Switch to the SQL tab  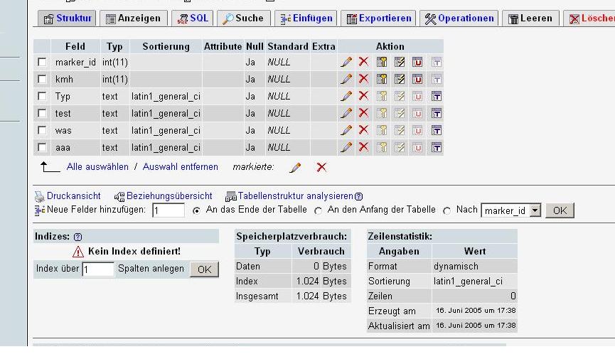[x=192, y=18]
